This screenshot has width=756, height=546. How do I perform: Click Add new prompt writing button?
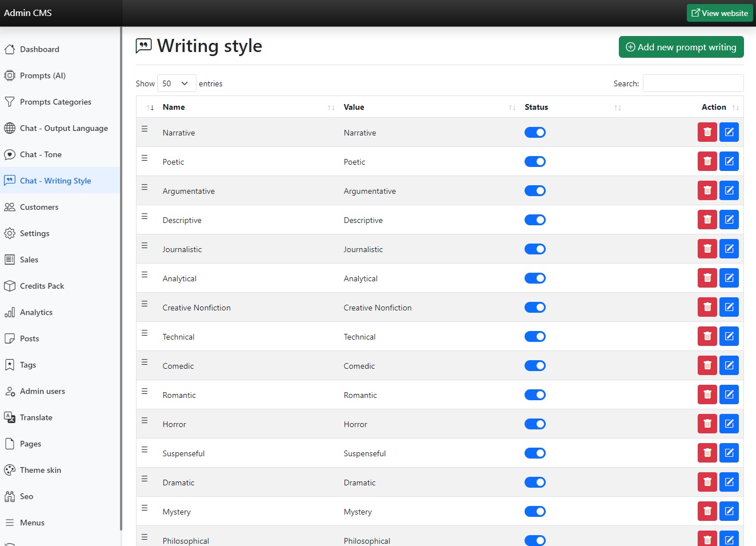pos(681,47)
